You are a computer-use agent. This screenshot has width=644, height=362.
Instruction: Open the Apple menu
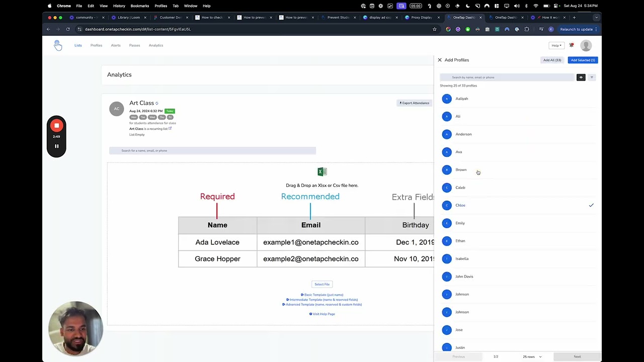[x=49, y=6]
